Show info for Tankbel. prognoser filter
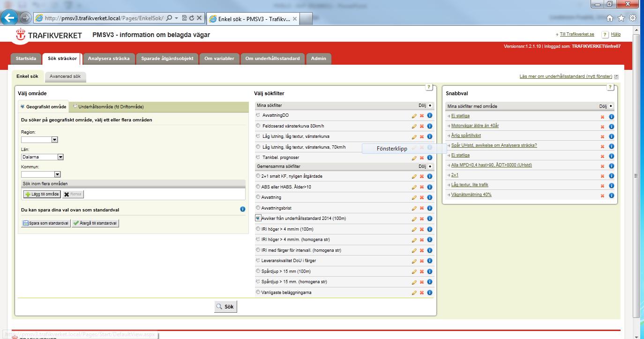This screenshot has height=339, width=644. pos(430,158)
